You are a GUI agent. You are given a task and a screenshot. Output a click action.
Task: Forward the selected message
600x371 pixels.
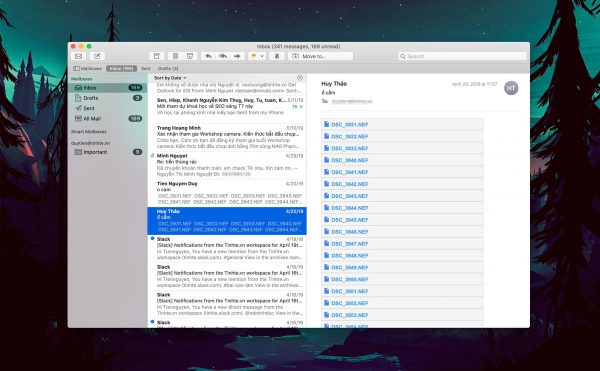237,56
